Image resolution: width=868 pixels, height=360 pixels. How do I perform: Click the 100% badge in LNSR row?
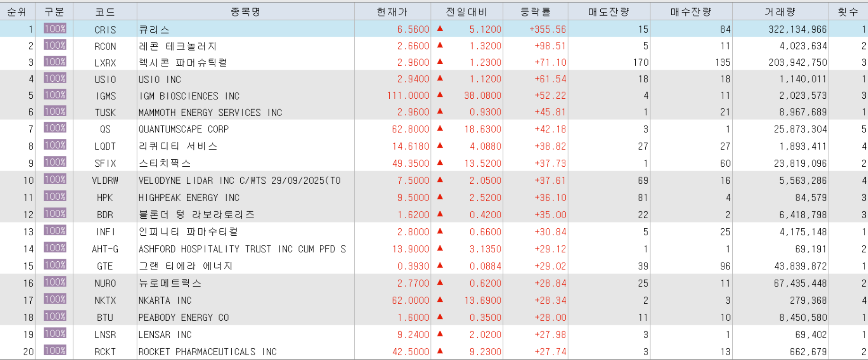tap(55, 334)
